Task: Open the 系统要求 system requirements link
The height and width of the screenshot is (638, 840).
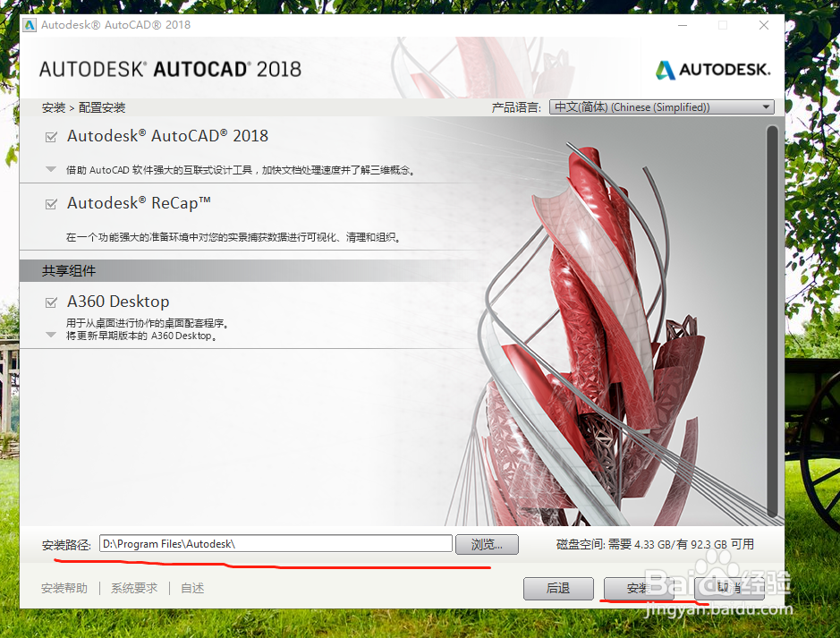Action: [x=134, y=588]
